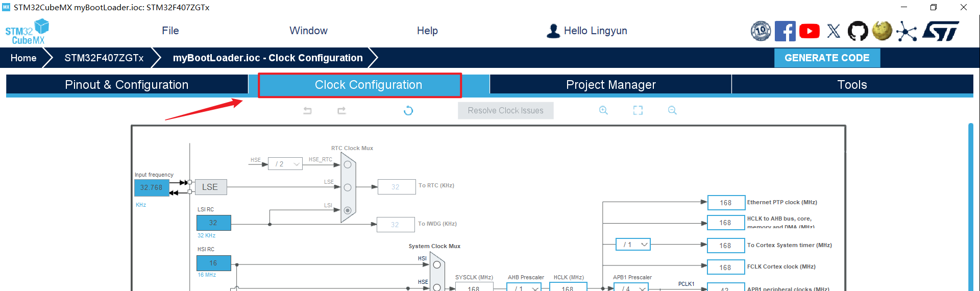The height and width of the screenshot is (291, 980).
Task: Click the 32.768 input frequency field
Action: tap(152, 187)
